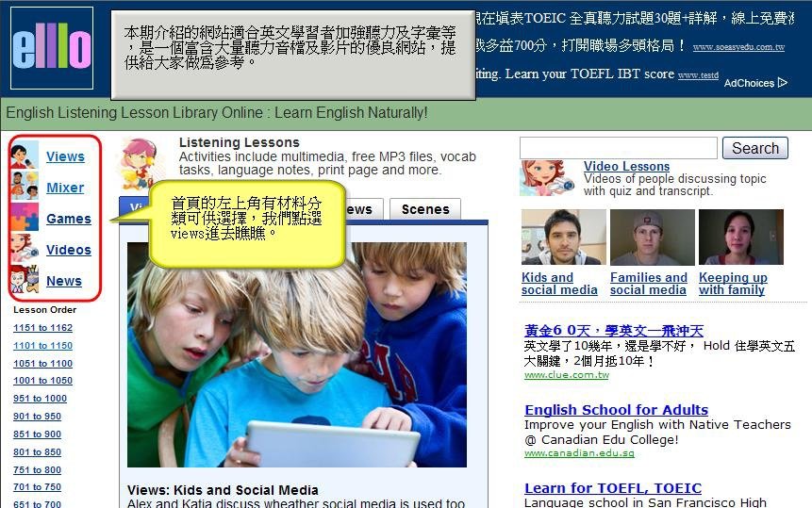Click the Games puzzle piece icon

coord(25,218)
